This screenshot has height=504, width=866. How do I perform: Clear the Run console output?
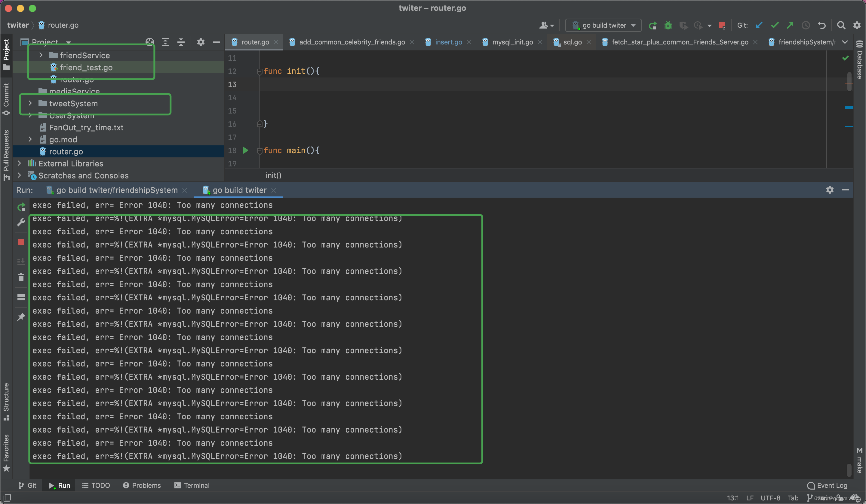click(x=21, y=278)
